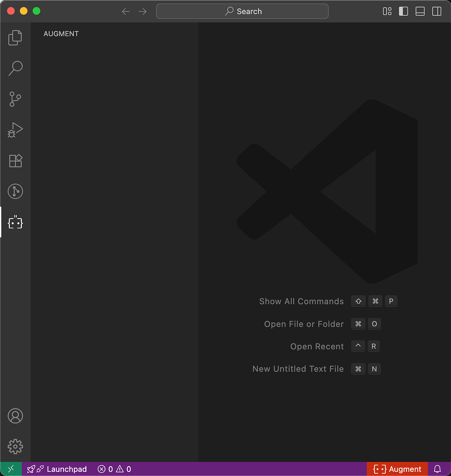Click the AUGMENT panel title
The image size is (451, 476).
click(61, 33)
